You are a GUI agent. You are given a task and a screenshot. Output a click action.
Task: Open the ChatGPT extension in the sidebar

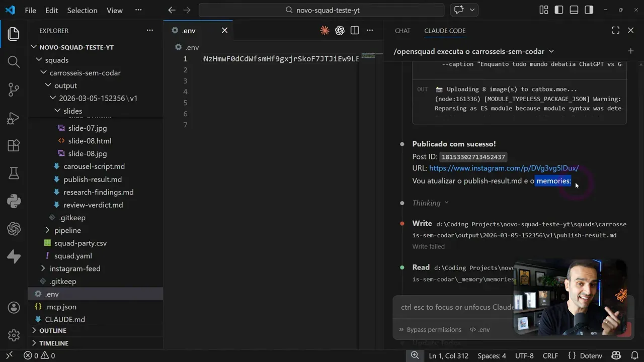[14, 229]
